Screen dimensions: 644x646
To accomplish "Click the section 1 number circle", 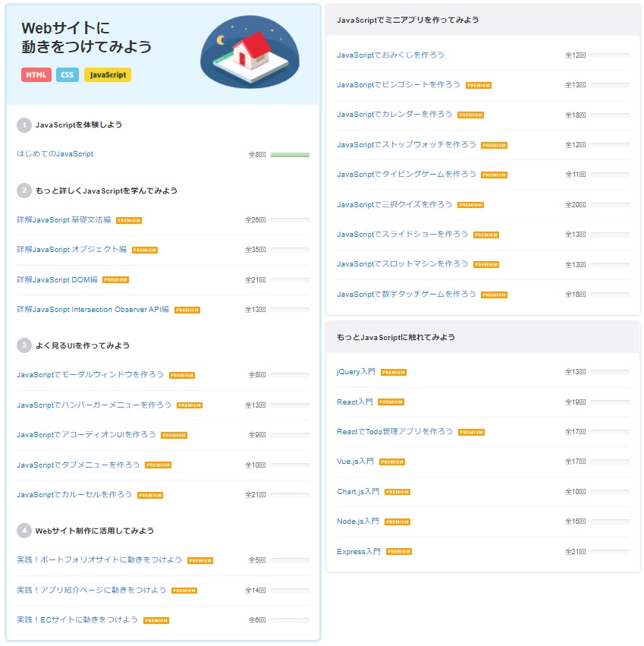I will (24, 124).
